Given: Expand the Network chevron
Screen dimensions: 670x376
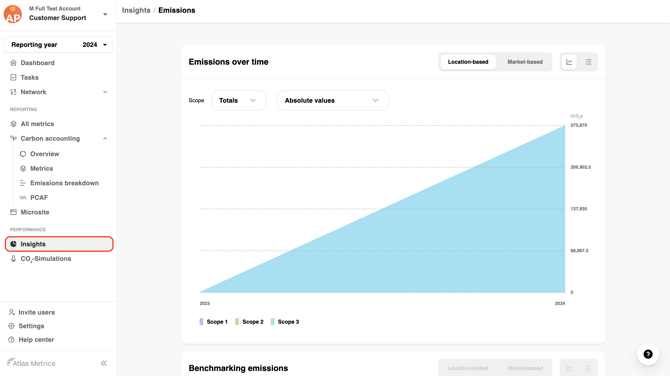Looking at the screenshot, I should (x=105, y=92).
